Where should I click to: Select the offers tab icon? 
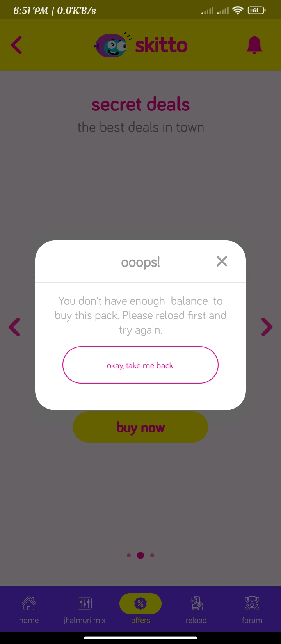140,603
